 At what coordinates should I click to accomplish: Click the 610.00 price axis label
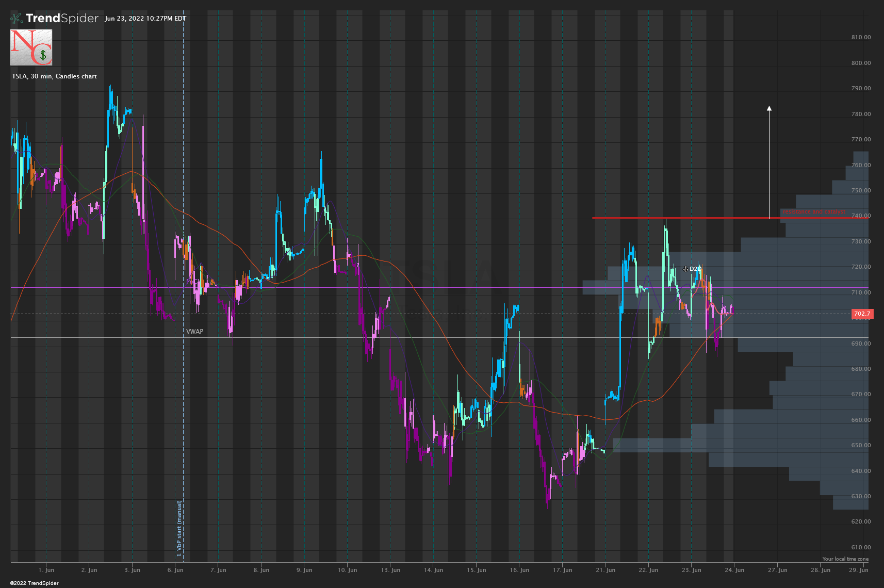click(861, 547)
